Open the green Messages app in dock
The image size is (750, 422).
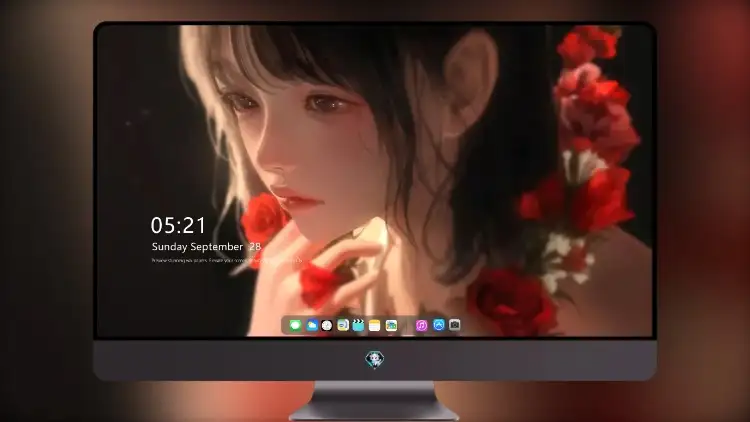295,325
